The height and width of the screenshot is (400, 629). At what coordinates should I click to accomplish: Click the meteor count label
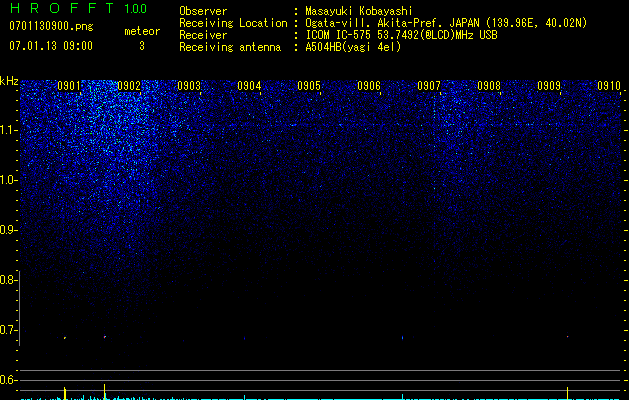(142, 31)
